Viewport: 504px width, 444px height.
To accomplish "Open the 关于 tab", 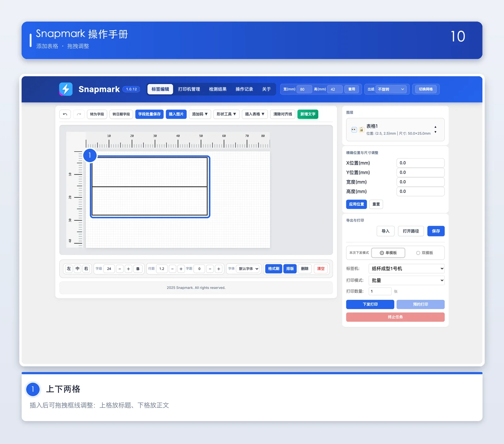I will click(266, 89).
